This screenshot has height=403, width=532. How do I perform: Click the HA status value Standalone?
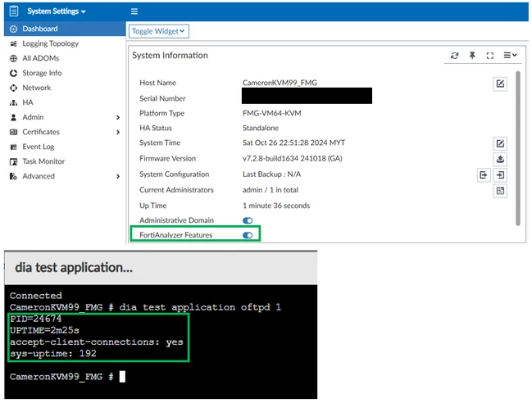coord(261,128)
